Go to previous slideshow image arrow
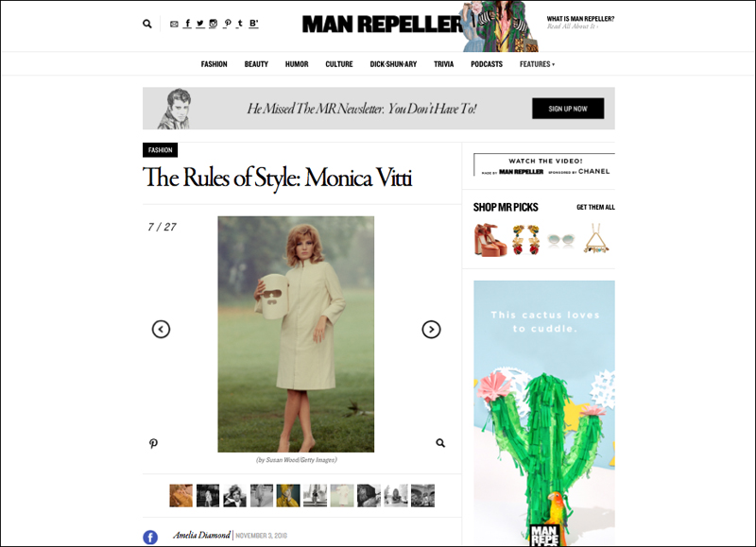756x547 pixels. click(x=161, y=329)
